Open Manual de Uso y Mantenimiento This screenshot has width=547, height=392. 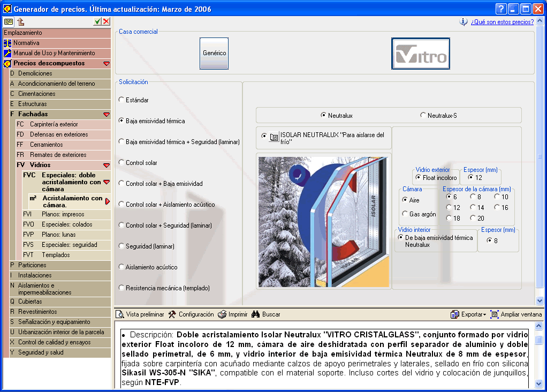pyautogui.click(x=57, y=53)
